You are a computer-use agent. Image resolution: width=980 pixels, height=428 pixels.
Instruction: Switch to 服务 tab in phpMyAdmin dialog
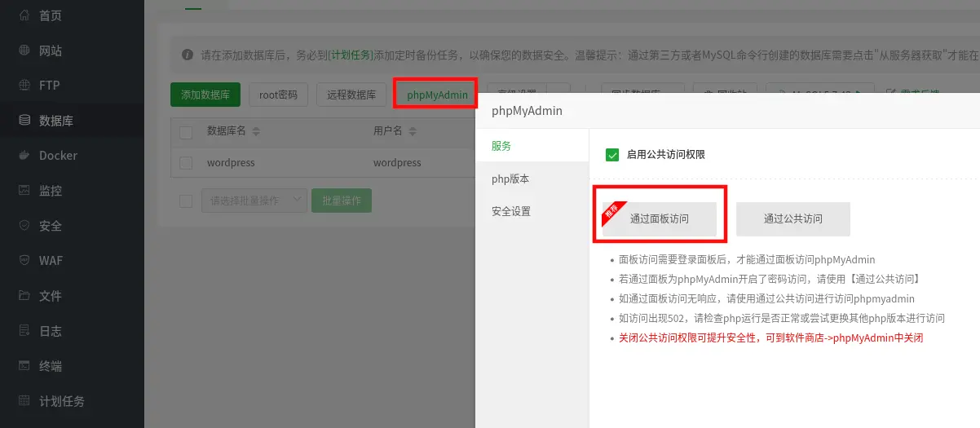(x=532, y=146)
